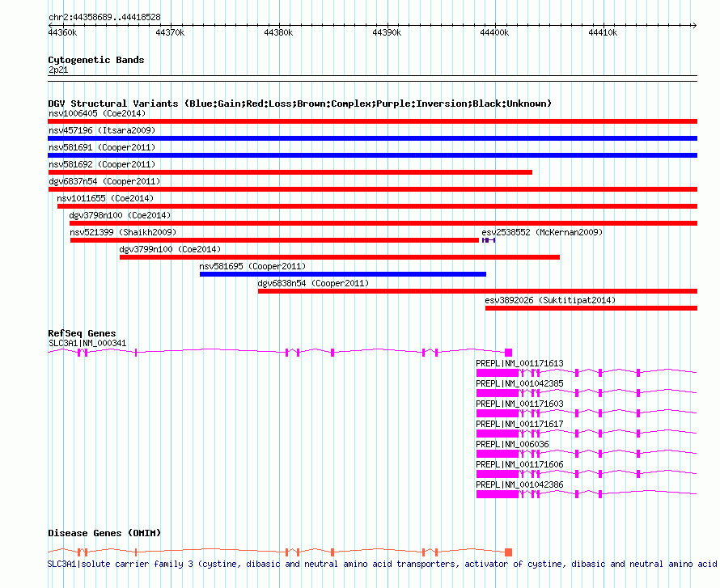Image resolution: width=720 pixels, height=588 pixels.
Task: Open the nsv521399 (Shaikh2009) label
Action: pos(123,232)
